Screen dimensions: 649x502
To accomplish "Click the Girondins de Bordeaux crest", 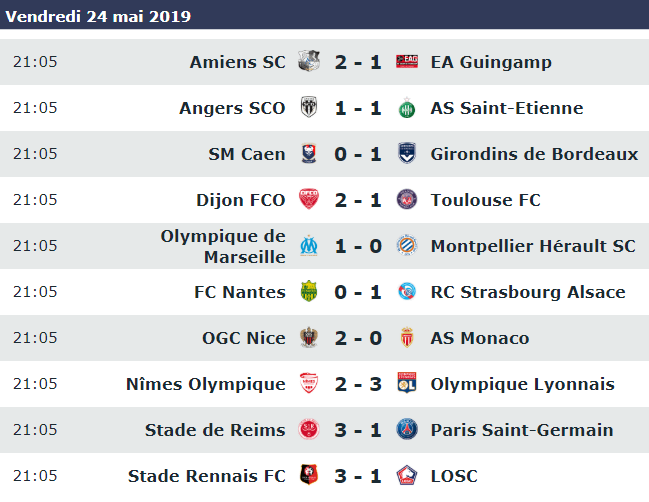I will point(407,154).
